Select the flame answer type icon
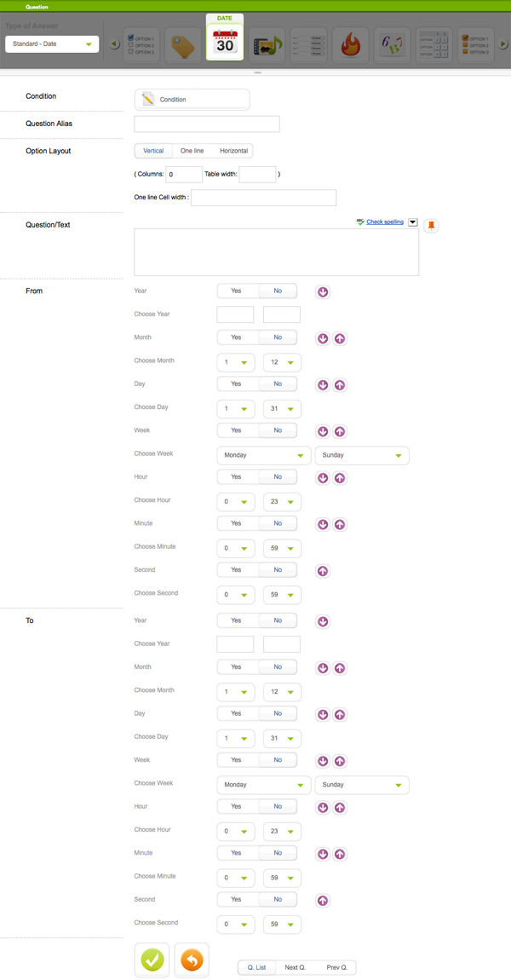The image size is (511, 980). tap(350, 45)
